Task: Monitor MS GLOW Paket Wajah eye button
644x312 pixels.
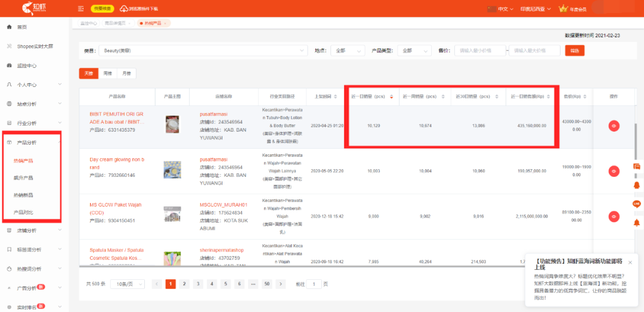Action: point(614,216)
